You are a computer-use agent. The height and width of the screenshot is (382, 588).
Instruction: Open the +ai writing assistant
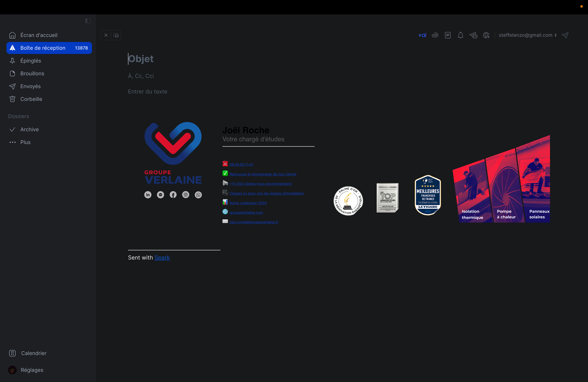422,35
